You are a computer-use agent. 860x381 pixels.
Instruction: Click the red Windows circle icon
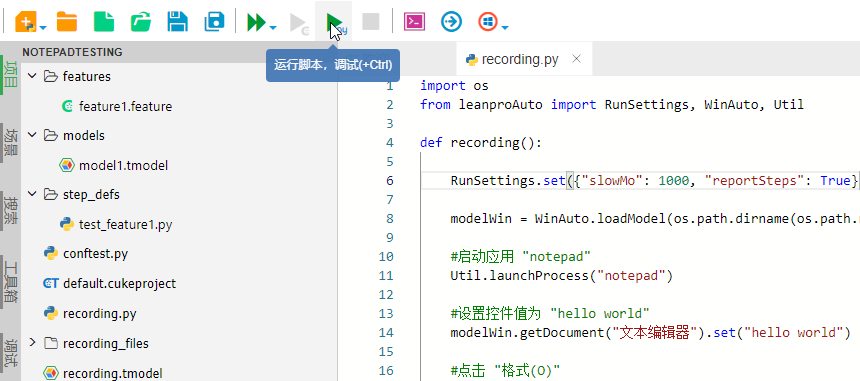(x=488, y=22)
